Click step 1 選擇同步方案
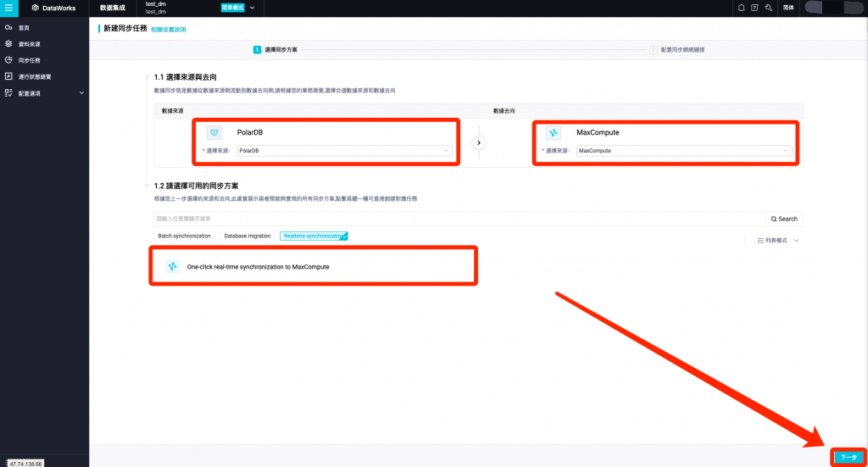 275,50
